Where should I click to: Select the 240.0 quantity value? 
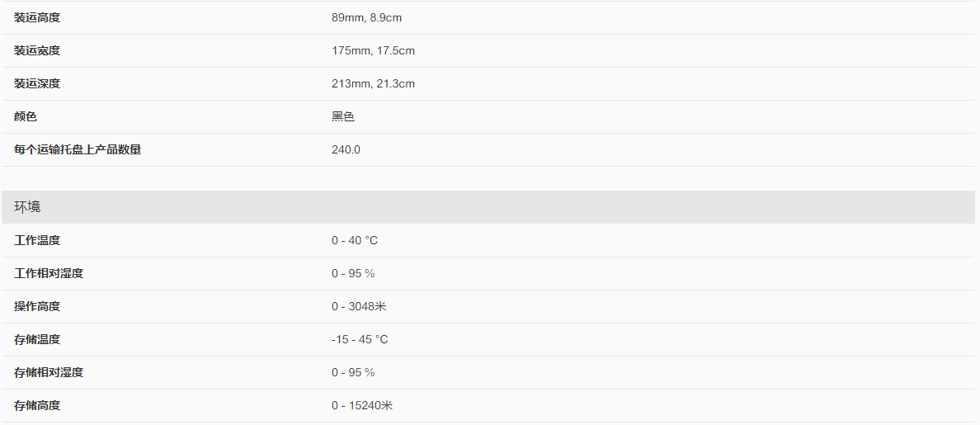click(x=346, y=149)
